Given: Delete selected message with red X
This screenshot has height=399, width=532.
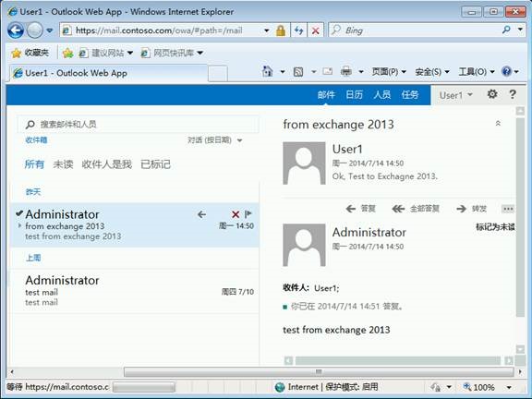Looking at the screenshot, I should [236, 214].
